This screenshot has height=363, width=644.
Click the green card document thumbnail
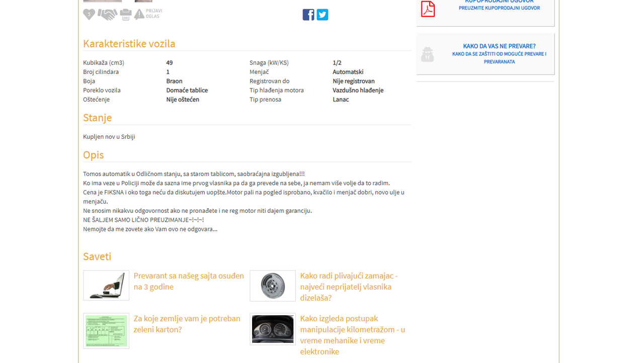(106, 331)
